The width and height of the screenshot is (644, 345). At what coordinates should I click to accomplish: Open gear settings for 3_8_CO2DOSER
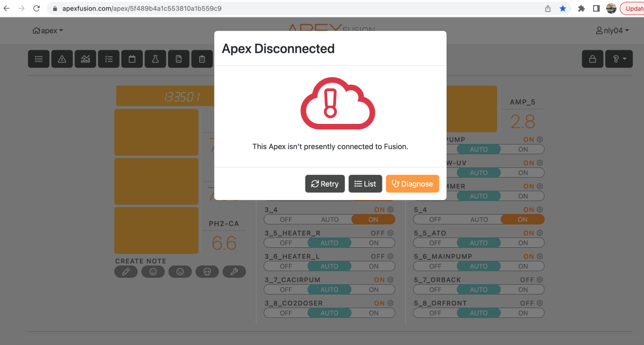(390, 303)
